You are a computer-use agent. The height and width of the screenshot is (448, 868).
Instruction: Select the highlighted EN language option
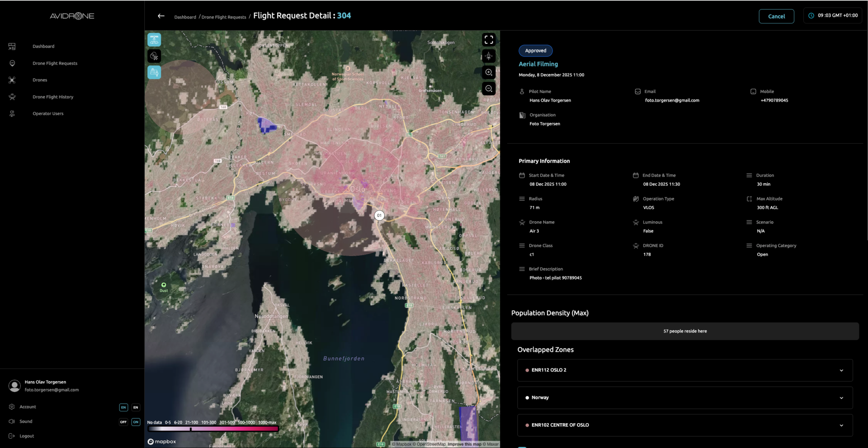123,407
